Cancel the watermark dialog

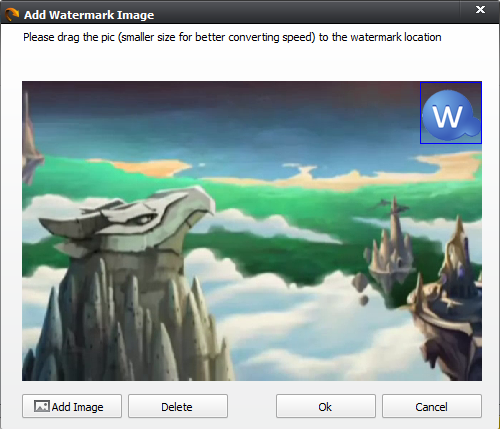pos(432,406)
